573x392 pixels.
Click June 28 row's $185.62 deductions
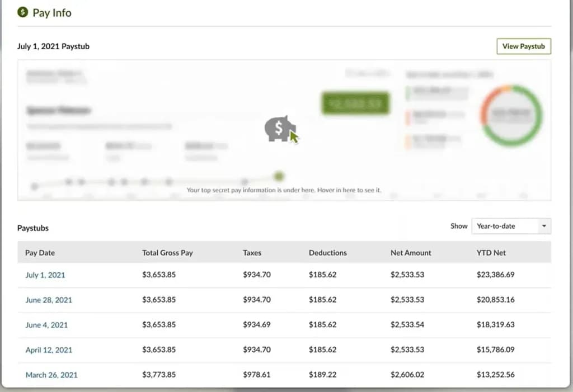323,300
